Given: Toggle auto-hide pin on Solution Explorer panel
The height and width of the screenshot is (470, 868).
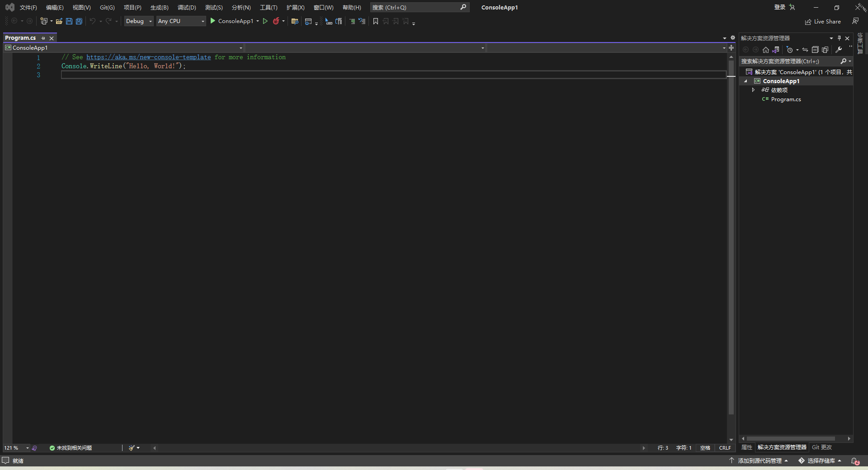Looking at the screenshot, I should point(839,38).
